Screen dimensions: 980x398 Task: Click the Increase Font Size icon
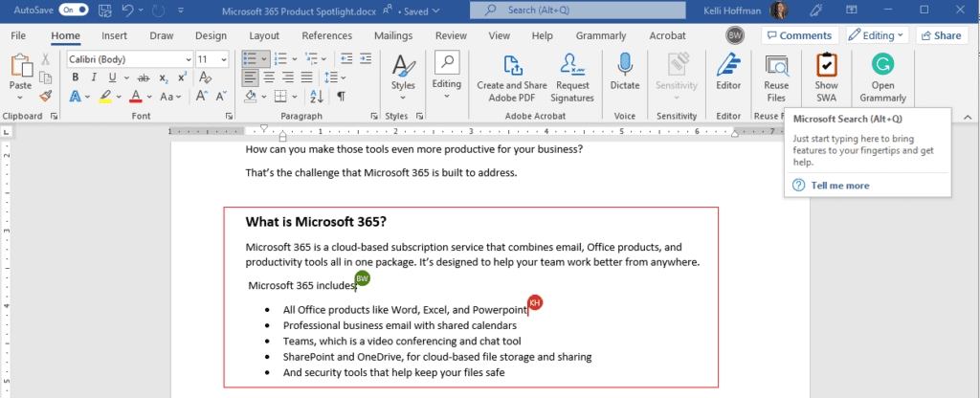point(202,97)
